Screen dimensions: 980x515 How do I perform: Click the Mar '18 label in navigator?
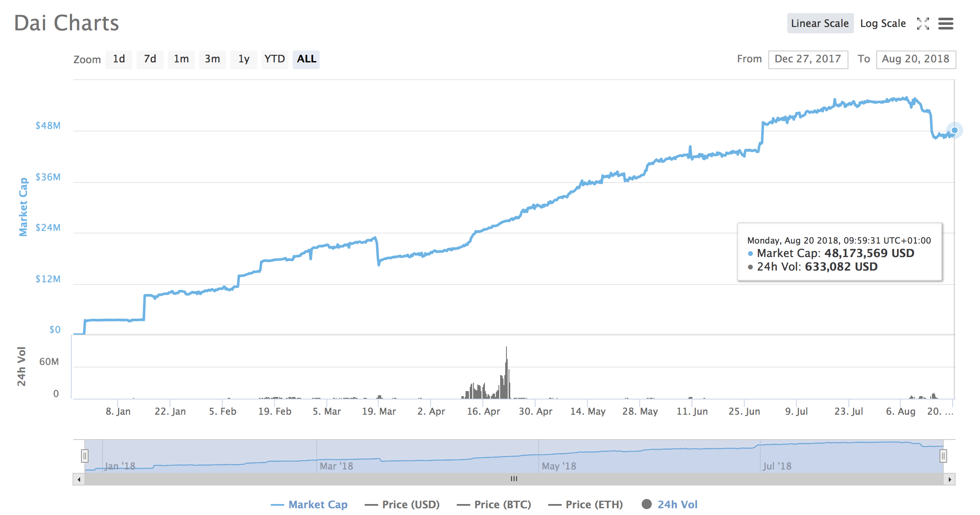tap(337, 466)
